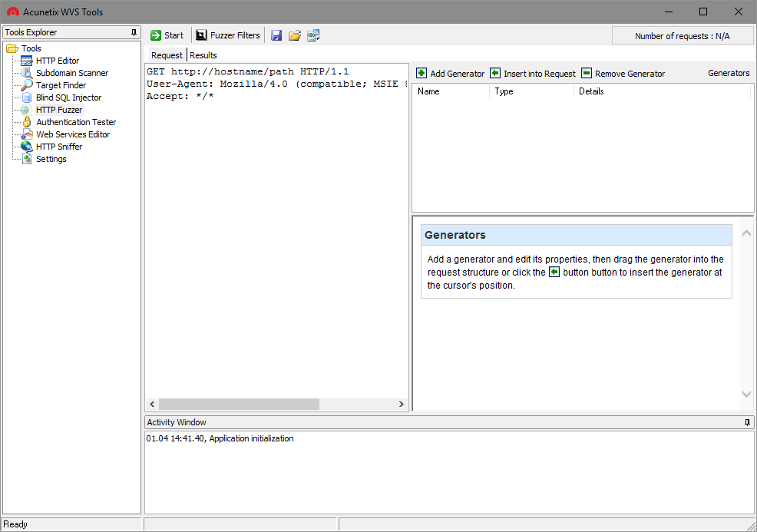Click the request editor horizontal scrollbar thumb
This screenshot has height=532, width=757.
(x=239, y=404)
